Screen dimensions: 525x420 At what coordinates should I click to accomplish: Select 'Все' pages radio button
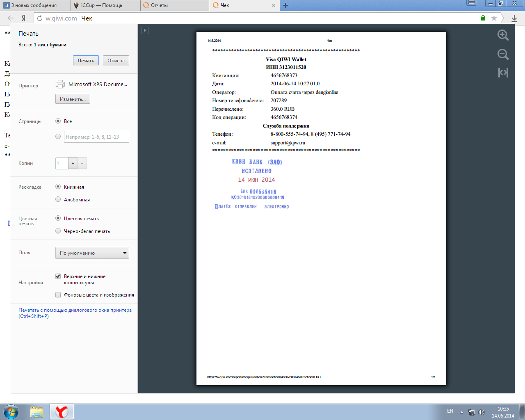coord(58,121)
